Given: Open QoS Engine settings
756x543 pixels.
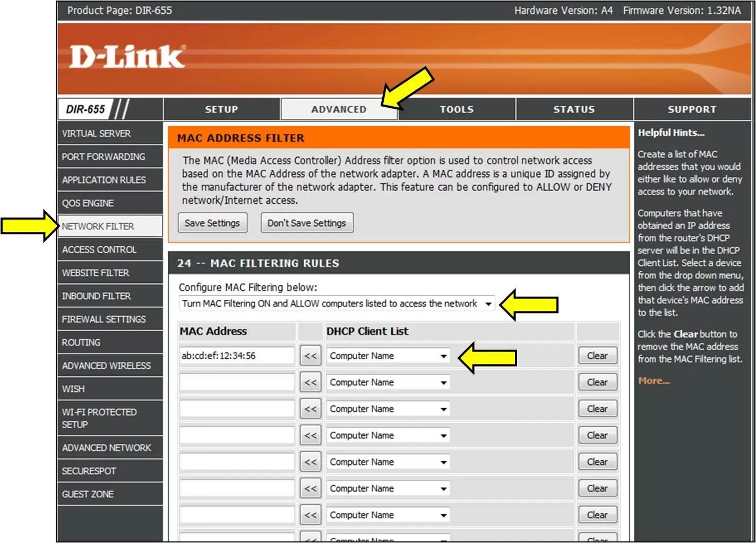Looking at the screenshot, I should (110, 203).
